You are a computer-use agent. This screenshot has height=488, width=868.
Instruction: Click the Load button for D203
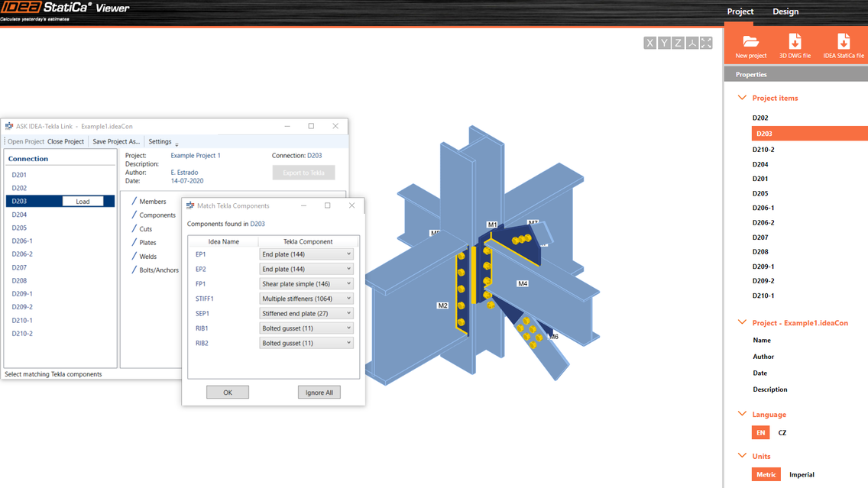pyautogui.click(x=83, y=202)
